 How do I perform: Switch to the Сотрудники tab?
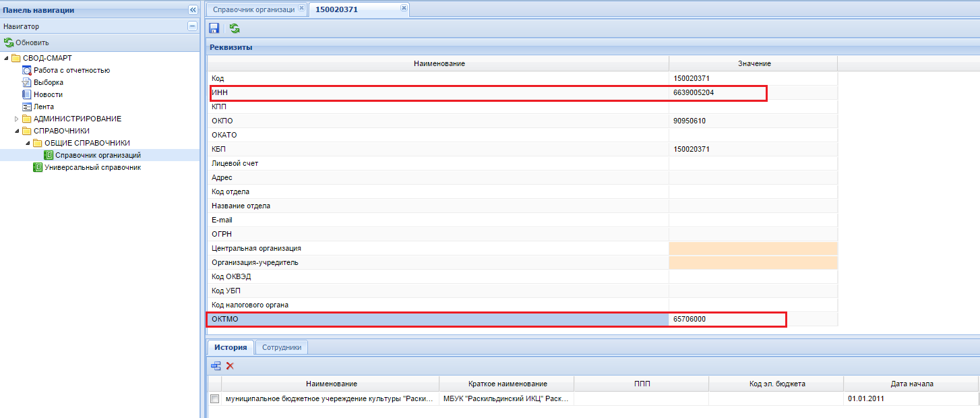point(282,347)
